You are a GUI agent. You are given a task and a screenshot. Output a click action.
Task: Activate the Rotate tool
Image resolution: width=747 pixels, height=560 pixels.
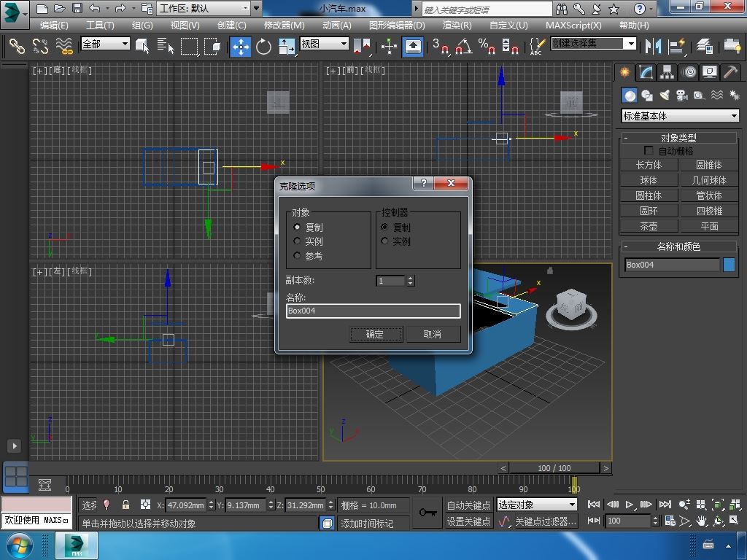[263, 47]
